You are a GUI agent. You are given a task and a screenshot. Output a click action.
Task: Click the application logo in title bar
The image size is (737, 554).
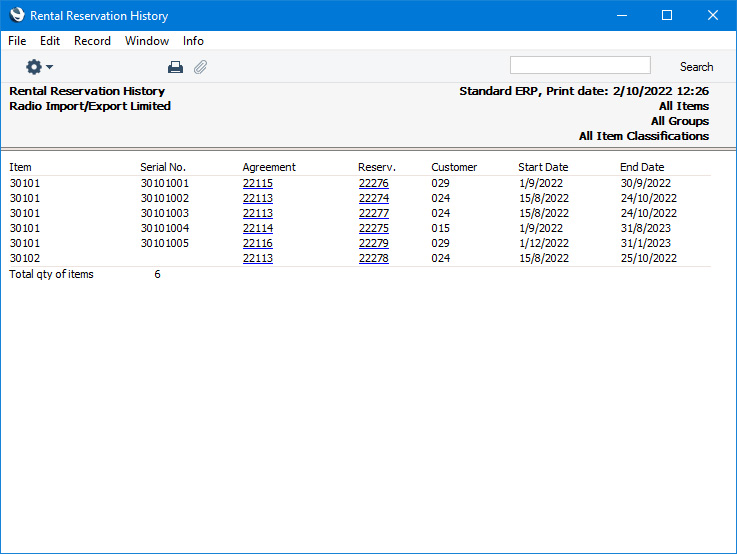click(x=17, y=15)
